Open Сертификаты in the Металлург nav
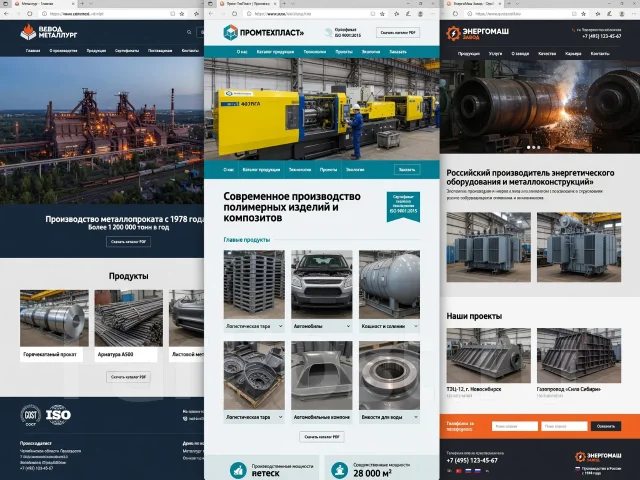640x480 pixels. pyautogui.click(x=127, y=51)
